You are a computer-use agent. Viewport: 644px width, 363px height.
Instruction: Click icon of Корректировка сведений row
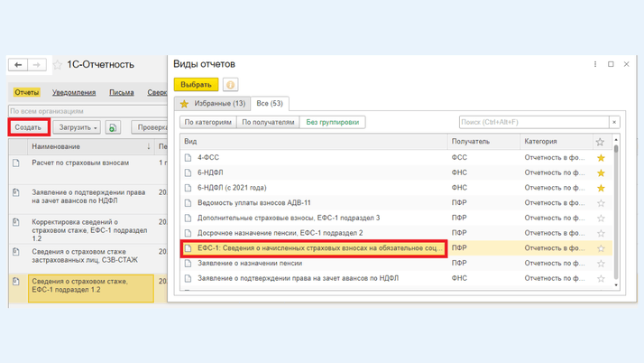(x=16, y=222)
